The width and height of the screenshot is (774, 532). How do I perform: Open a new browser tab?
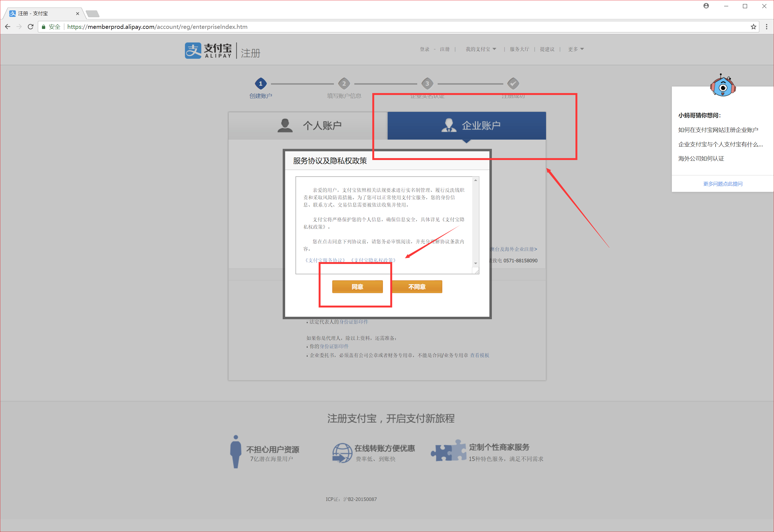pos(92,14)
